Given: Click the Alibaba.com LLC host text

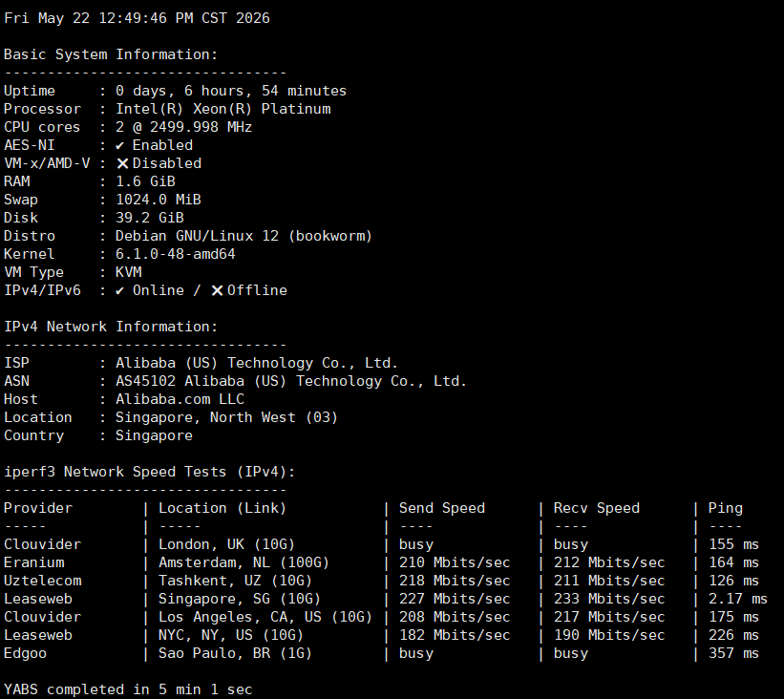Looking at the screenshot, I should click(x=180, y=399).
